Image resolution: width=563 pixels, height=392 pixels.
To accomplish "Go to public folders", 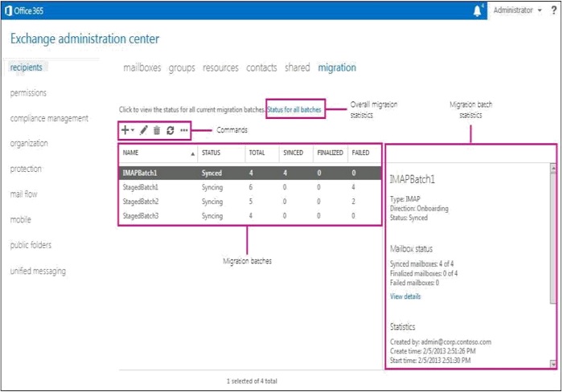I will [31, 245].
